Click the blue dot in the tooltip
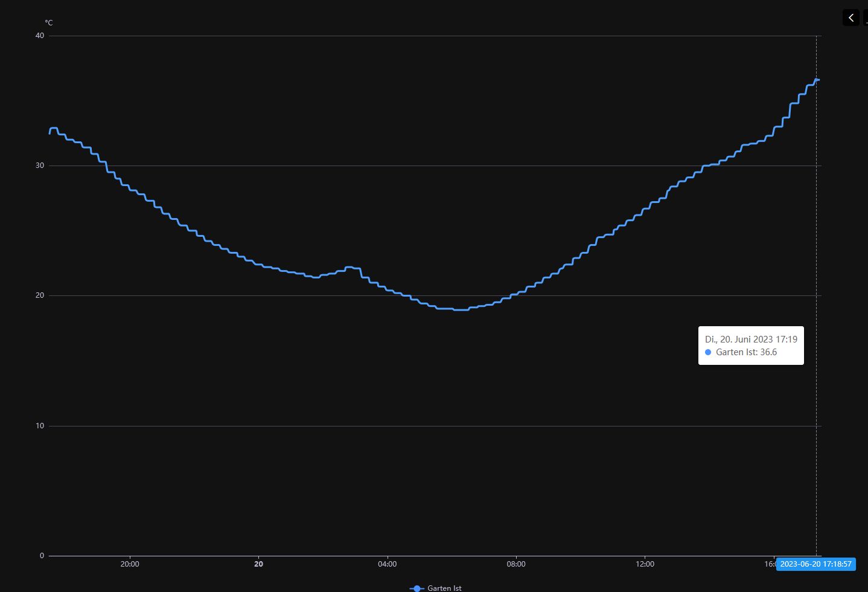The image size is (868, 592). coord(708,352)
